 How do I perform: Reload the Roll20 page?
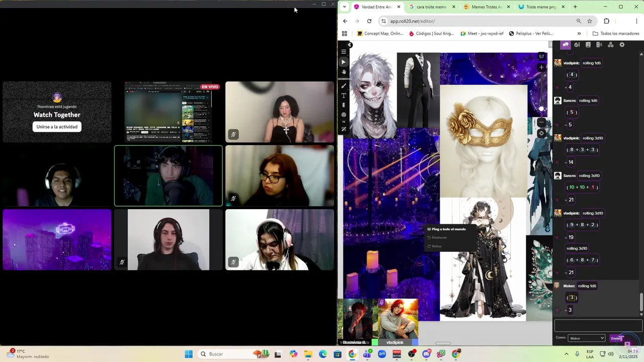[x=369, y=21]
